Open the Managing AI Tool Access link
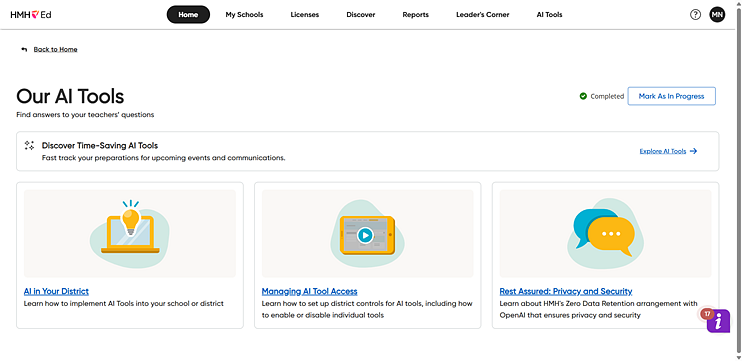The width and height of the screenshot is (742, 361). 309,291
